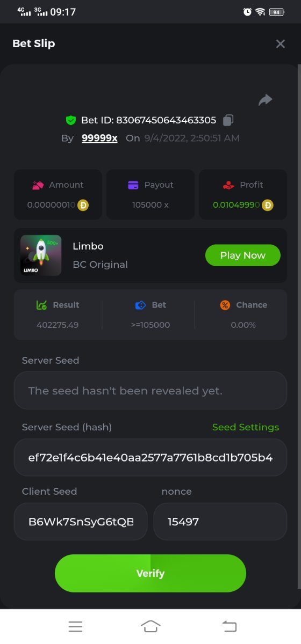The height and width of the screenshot is (644, 301).
Task: Close the Bet Slip panel
Action: (x=280, y=44)
